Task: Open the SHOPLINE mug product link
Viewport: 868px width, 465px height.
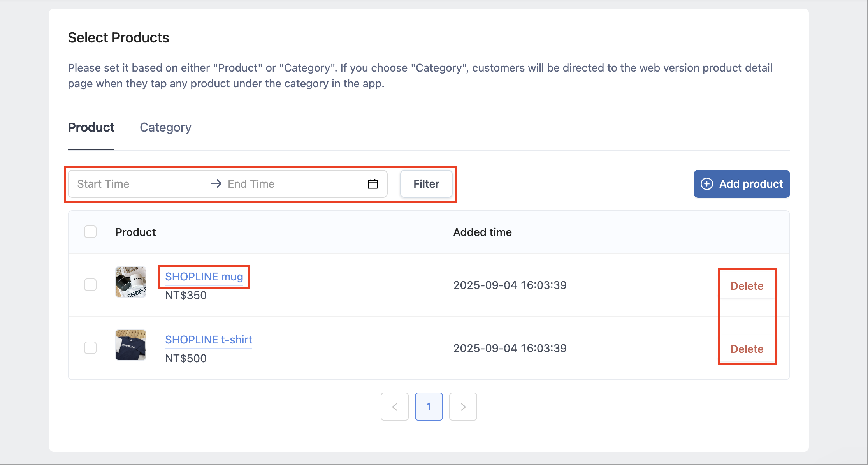Action: (204, 277)
